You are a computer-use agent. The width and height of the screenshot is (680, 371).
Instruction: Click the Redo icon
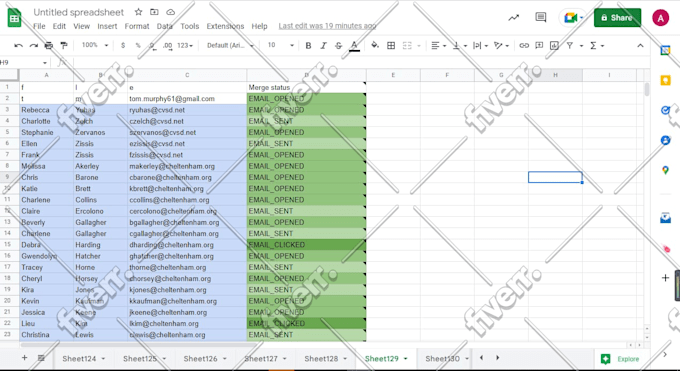point(33,46)
